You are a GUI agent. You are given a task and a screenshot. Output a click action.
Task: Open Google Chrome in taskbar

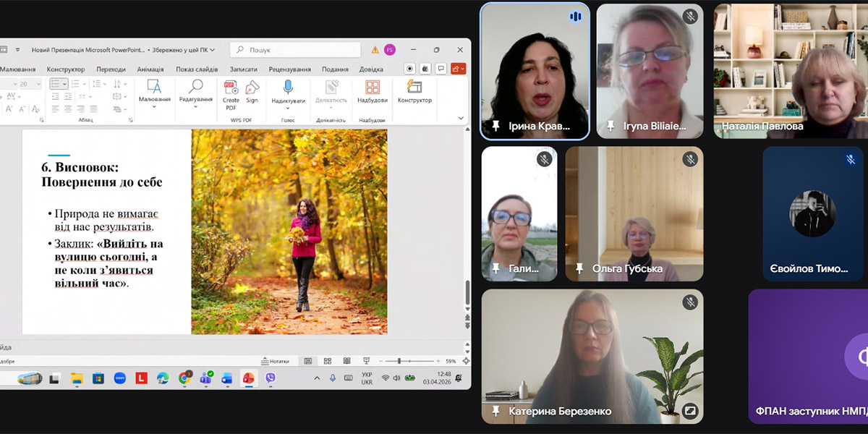(184, 378)
